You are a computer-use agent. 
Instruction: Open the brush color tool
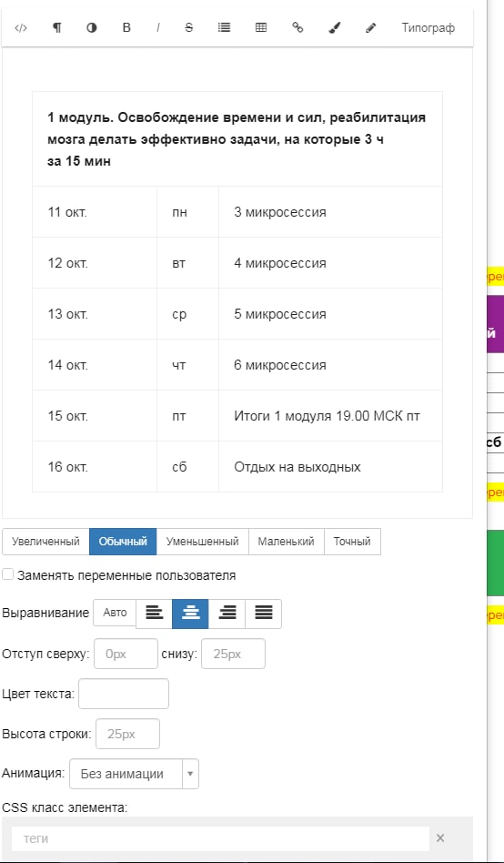pos(335,28)
